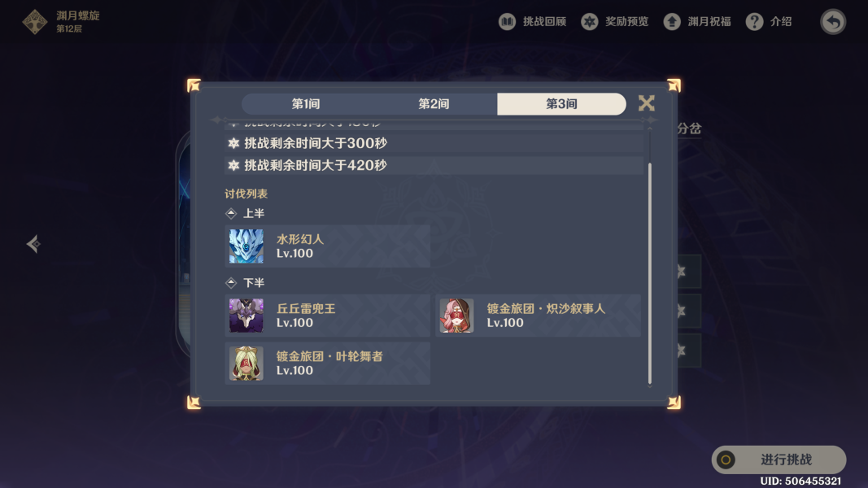Click the 上半 section diamond marker
The width and height of the screenshot is (868, 488).
pos(231,214)
